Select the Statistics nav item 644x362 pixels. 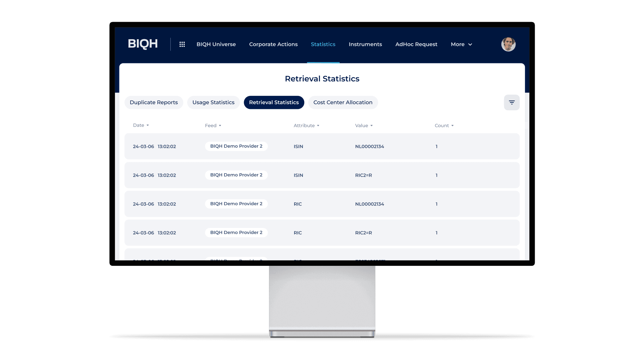pyautogui.click(x=323, y=44)
